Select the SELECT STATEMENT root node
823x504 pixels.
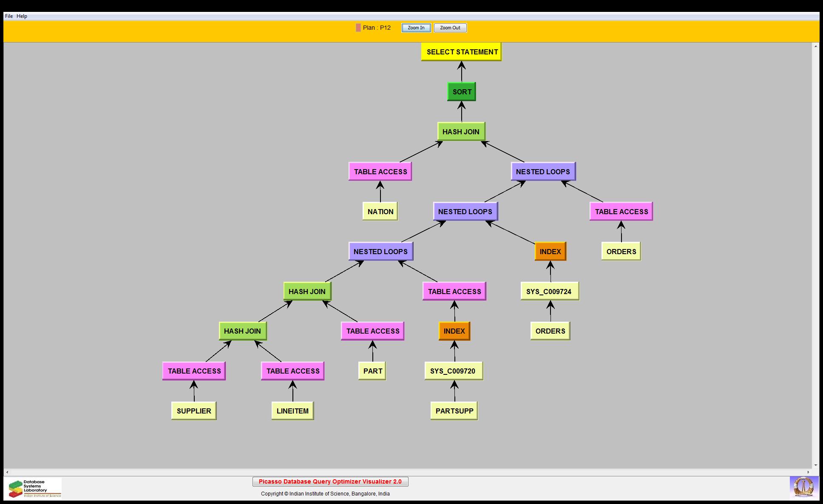[x=462, y=52]
